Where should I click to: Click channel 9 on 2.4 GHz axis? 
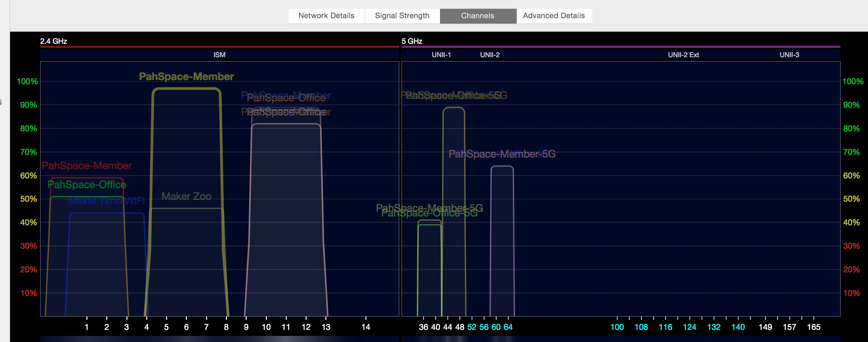point(246,327)
